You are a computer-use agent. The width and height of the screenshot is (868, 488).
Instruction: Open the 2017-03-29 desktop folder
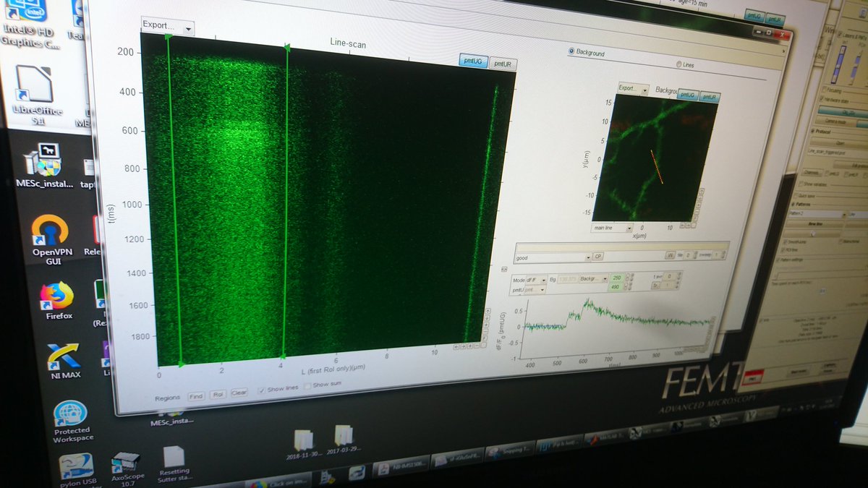click(x=344, y=440)
